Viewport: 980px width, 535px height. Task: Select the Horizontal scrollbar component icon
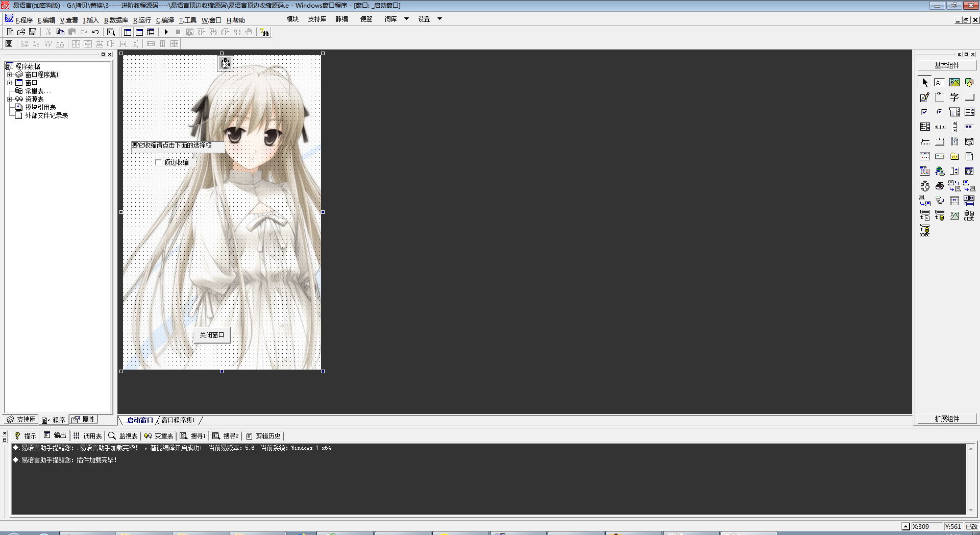940,127
